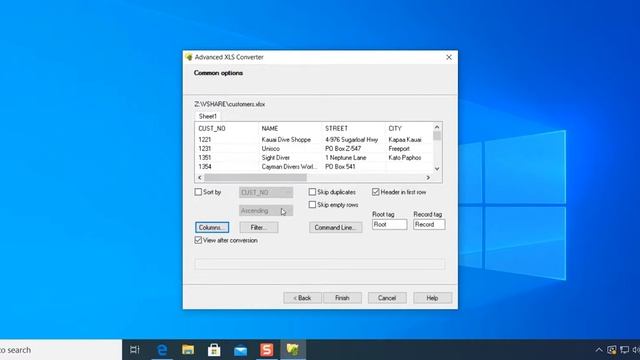Image resolution: width=640 pixels, height=360 pixels.
Task: Click the taskbar search box
Action: tap(61, 350)
